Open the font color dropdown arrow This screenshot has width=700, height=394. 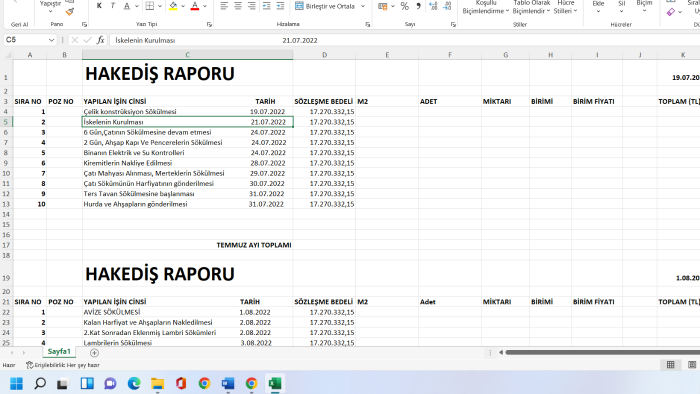tap(205, 6)
